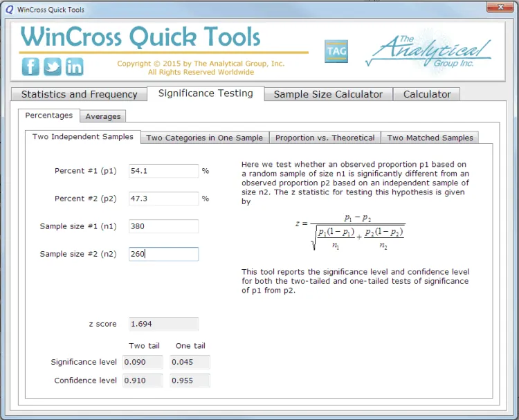519x420 pixels.
Task: Click the 'Percent #2 (p2)' label
Action: coord(86,199)
